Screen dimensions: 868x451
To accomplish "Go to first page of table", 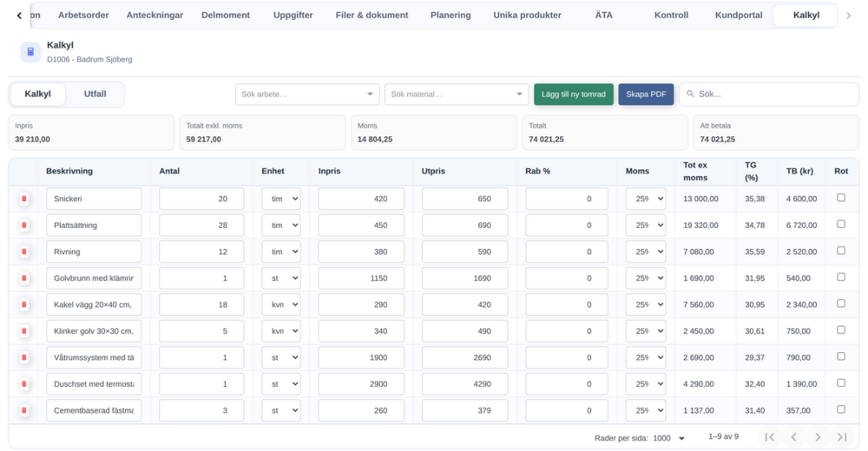I will pyautogui.click(x=769, y=437).
